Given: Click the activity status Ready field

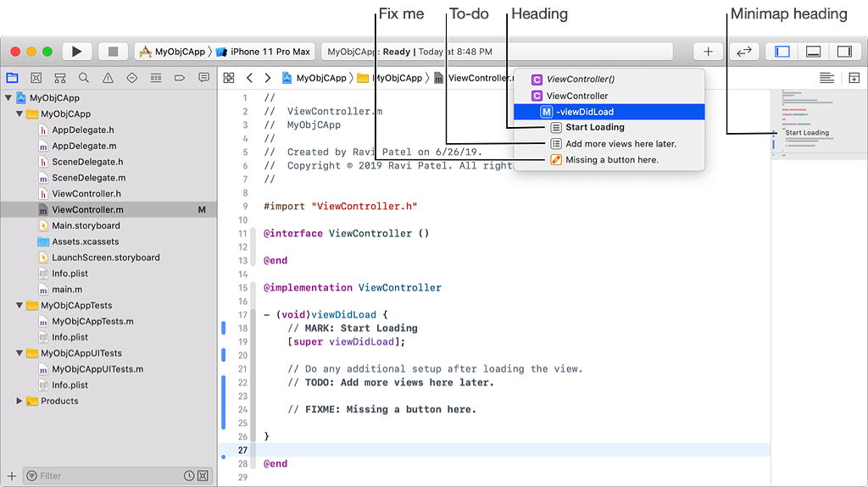Looking at the screenshot, I should click(x=497, y=52).
